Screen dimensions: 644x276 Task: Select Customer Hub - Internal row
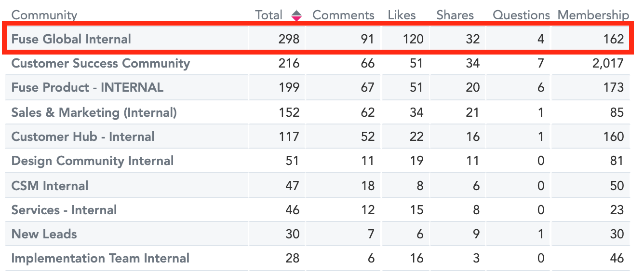pos(83,137)
